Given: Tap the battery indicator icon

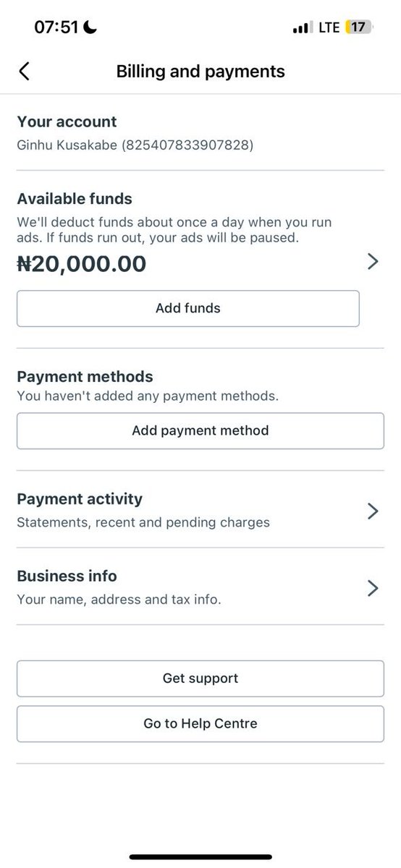Looking at the screenshot, I should pos(359,27).
